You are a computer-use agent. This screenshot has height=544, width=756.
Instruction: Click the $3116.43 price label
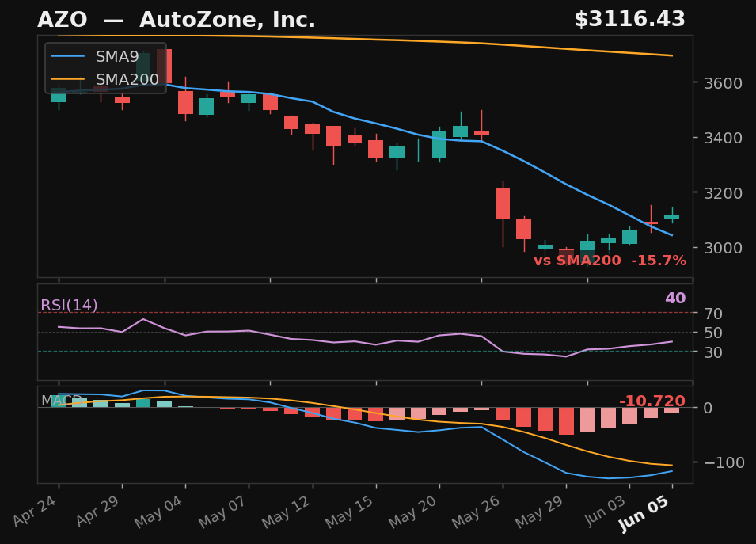(x=629, y=20)
